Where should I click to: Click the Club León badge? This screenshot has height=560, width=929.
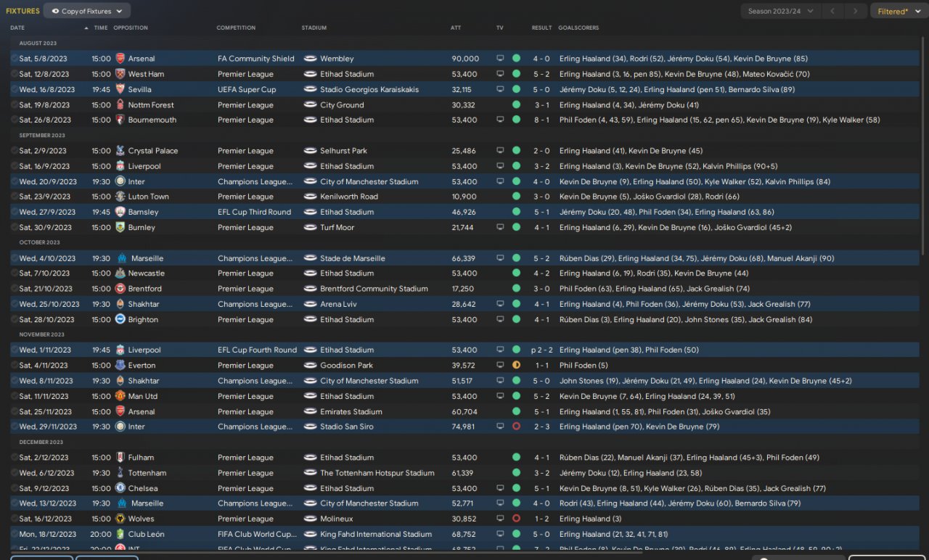click(120, 535)
